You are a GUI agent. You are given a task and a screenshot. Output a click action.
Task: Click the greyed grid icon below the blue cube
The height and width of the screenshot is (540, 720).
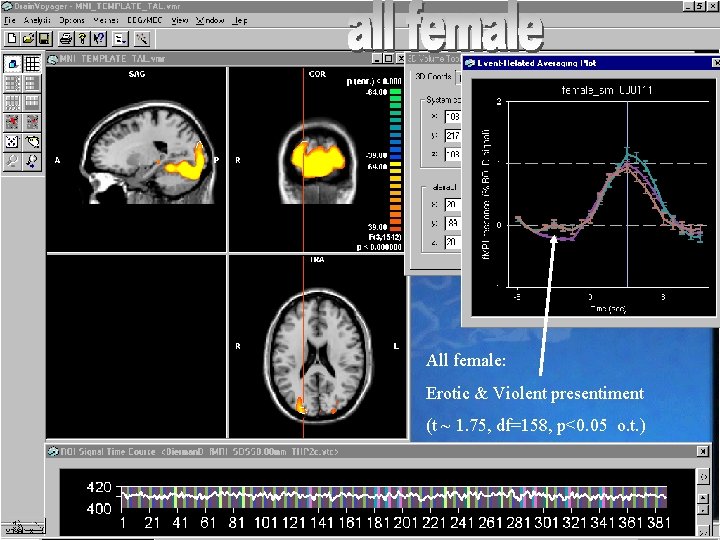12,84
